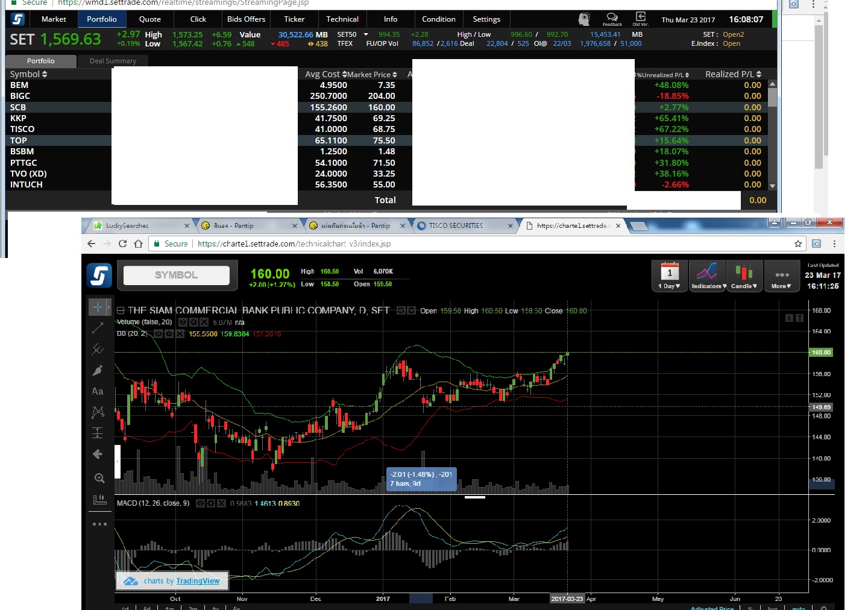Open the Technical menu
This screenshot has height=610, width=868.
click(342, 19)
